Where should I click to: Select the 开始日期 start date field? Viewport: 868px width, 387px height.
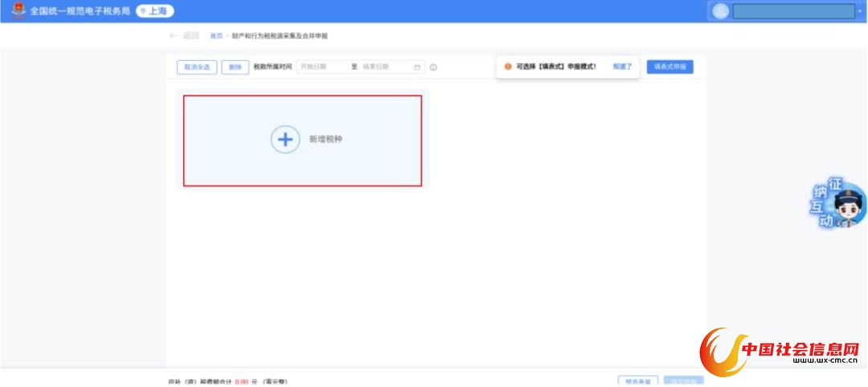pos(321,67)
